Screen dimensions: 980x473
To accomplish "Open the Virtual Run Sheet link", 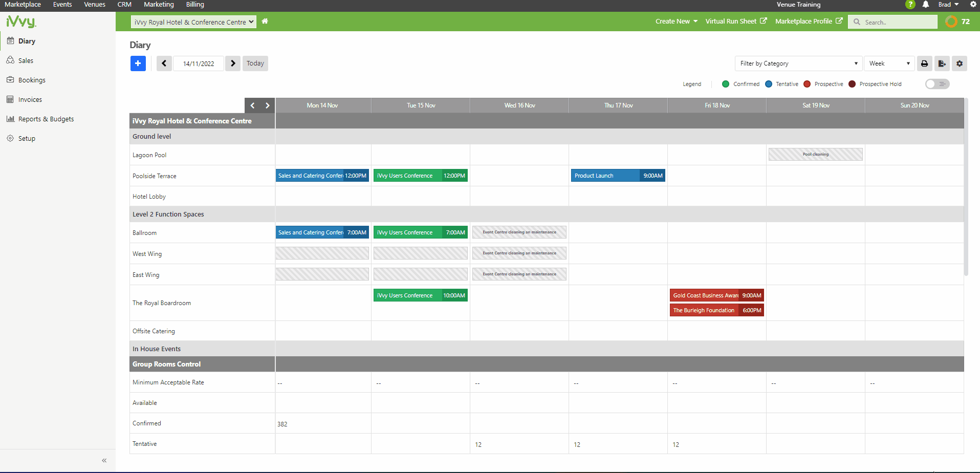I will [735, 21].
